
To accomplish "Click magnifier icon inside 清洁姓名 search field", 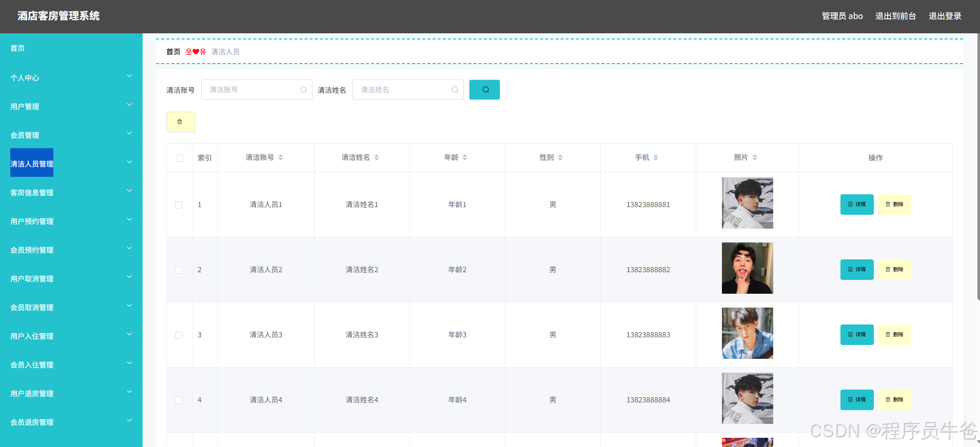I will click(x=455, y=90).
